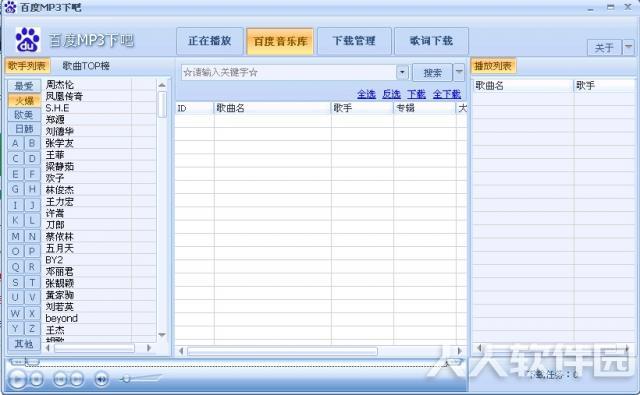Click the 搜索 button
Viewport: 640px width, 395px height.
tap(432, 73)
